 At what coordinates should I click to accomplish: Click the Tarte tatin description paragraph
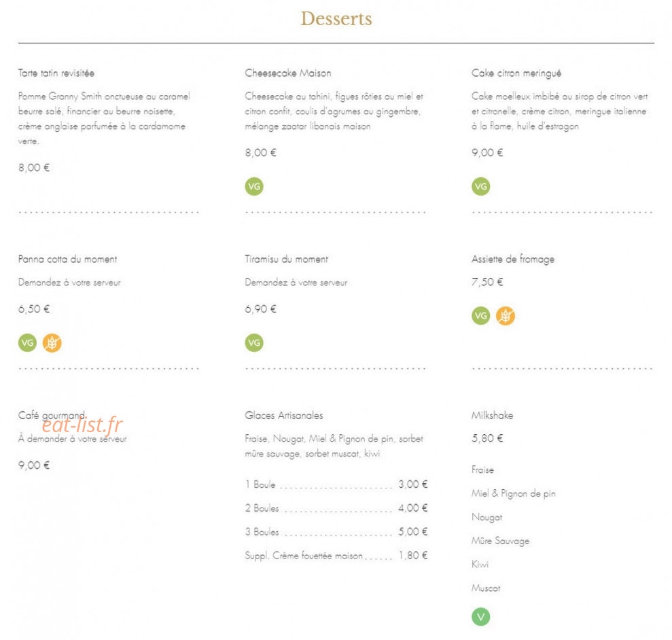tap(104, 119)
